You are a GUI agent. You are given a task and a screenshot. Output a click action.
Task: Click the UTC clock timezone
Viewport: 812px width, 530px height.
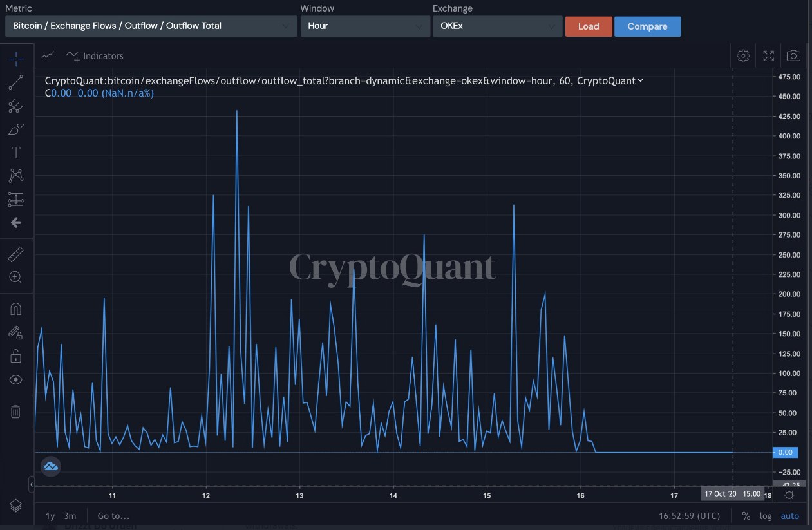click(690, 516)
